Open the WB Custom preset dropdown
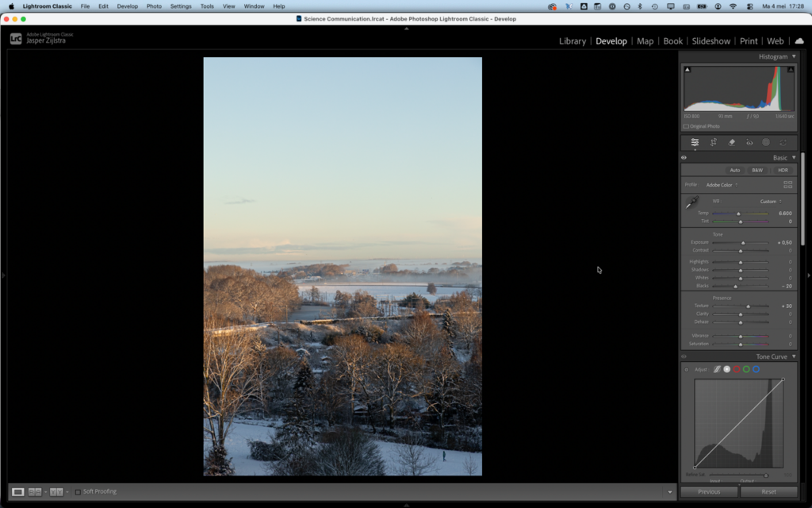The height and width of the screenshot is (508, 812). point(771,202)
